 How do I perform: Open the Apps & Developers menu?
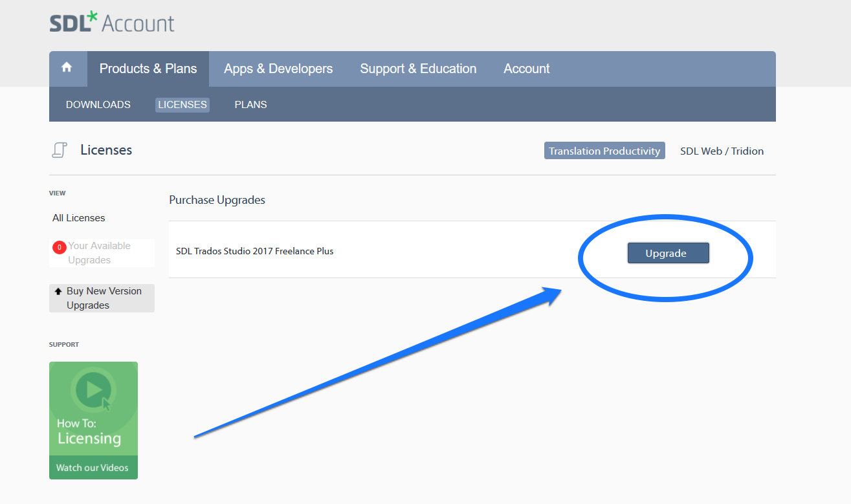(278, 69)
